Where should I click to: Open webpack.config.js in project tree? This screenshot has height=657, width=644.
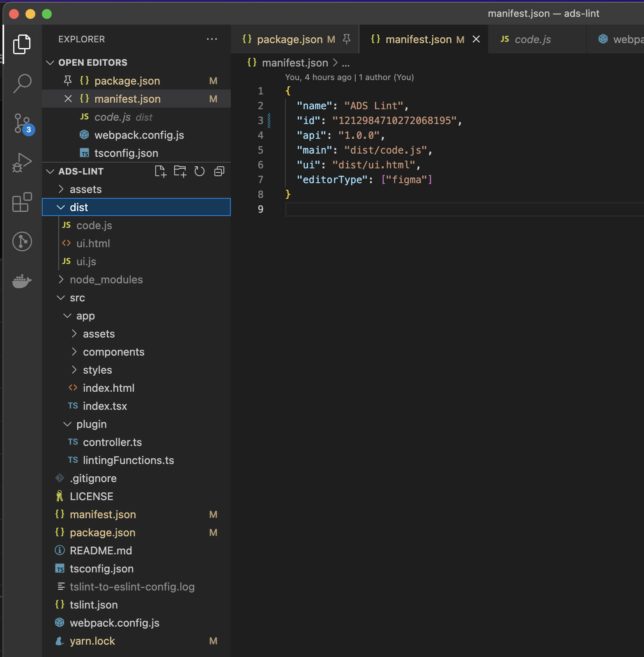click(136, 623)
